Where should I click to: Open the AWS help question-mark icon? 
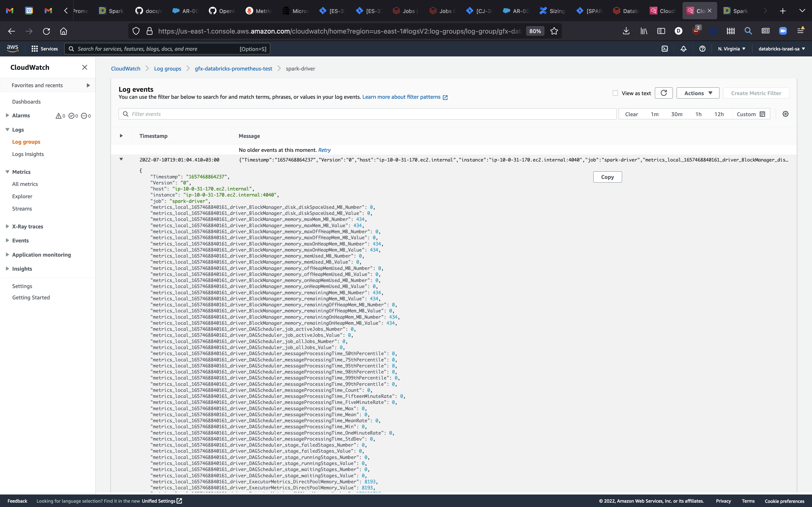pyautogui.click(x=702, y=49)
